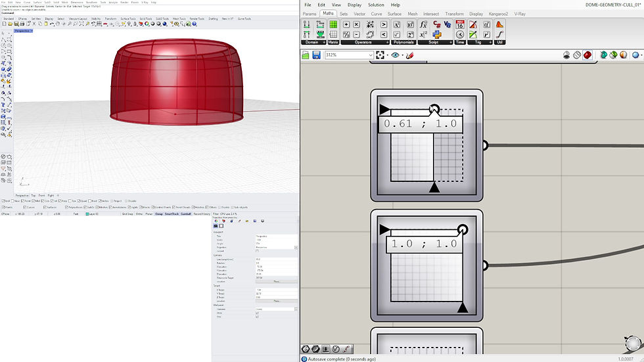Click the 0.61 ; 1.0 MD slider grip circle
The image size is (644, 362).
pos(434,109)
